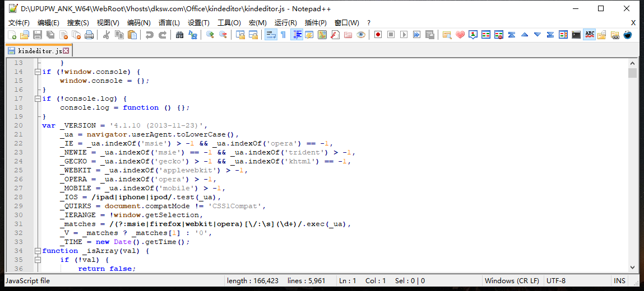Toggle Show All Characters paragraph mark
This screenshot has width=644, height=291.
click(x=283, y=35)
